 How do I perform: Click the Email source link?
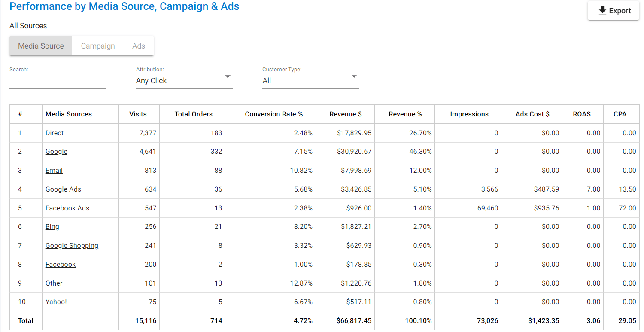54,171
